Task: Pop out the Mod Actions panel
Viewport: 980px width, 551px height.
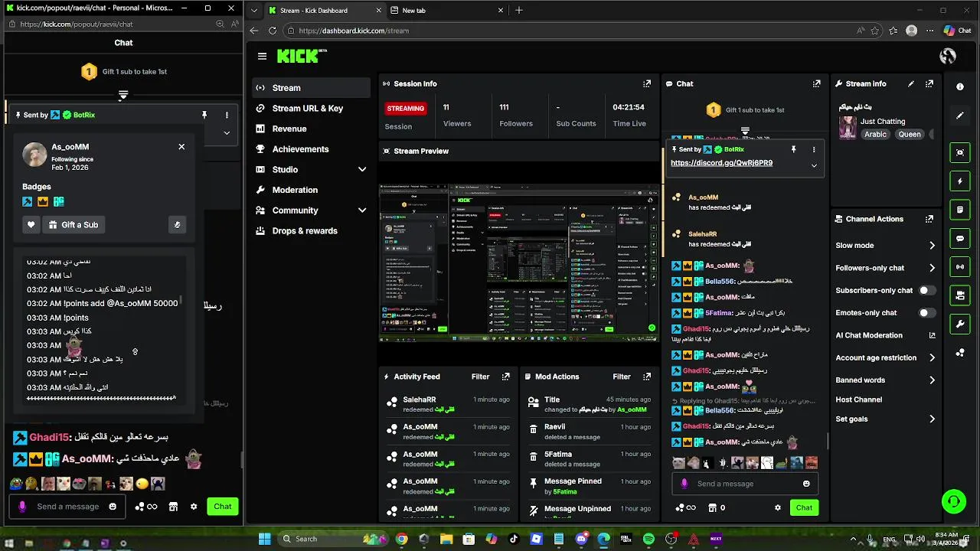Action: pos(647,377)
